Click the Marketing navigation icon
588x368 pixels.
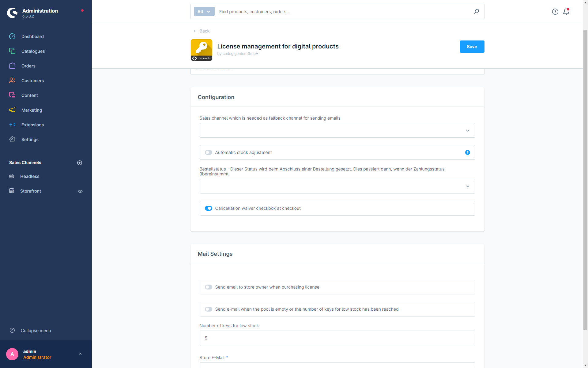click(x=12, y=110)
